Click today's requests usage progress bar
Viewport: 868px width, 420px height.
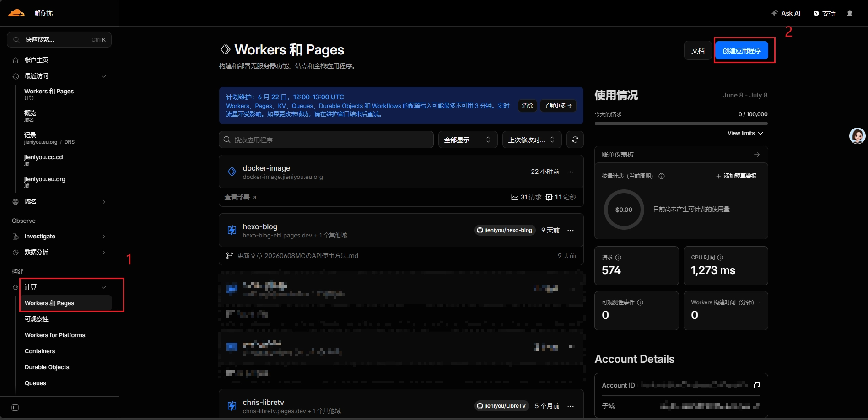tap(681, 124)
